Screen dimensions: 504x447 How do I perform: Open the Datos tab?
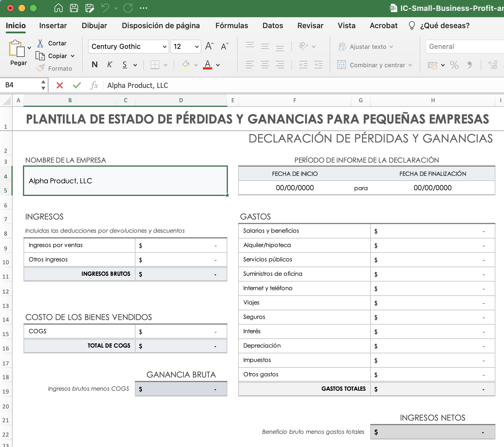pyautogui.click(x=273, y=26)
